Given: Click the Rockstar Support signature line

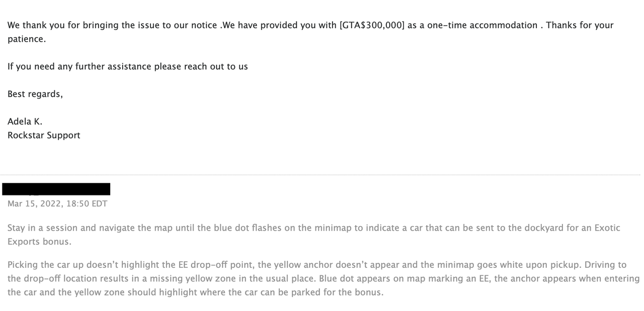Looking at the screenshot, I should coord(44,135).
